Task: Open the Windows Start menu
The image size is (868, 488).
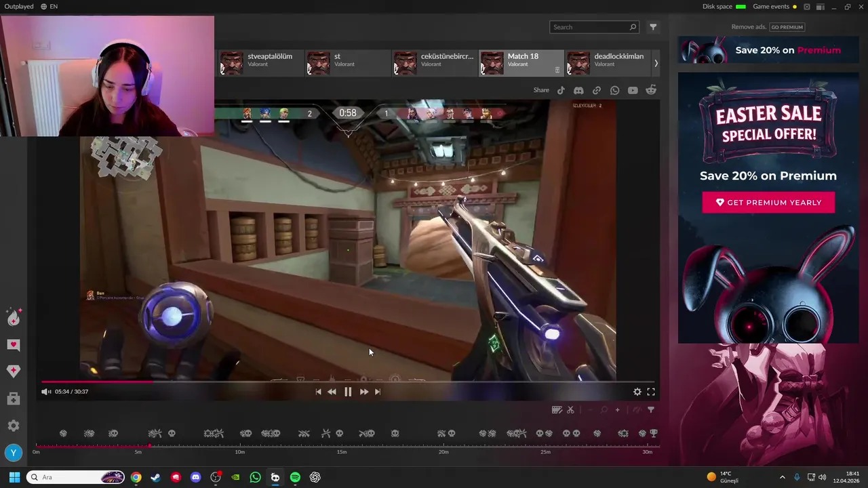Action: click(14, 477)
